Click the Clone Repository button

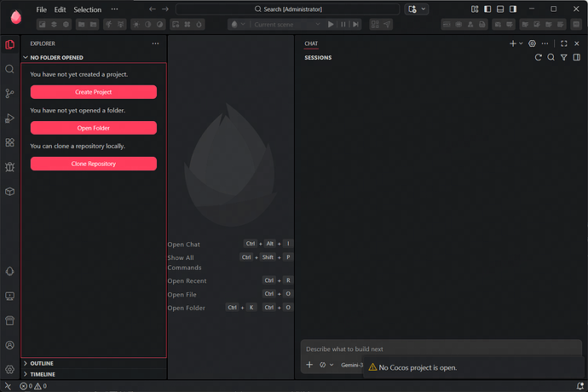94,164
